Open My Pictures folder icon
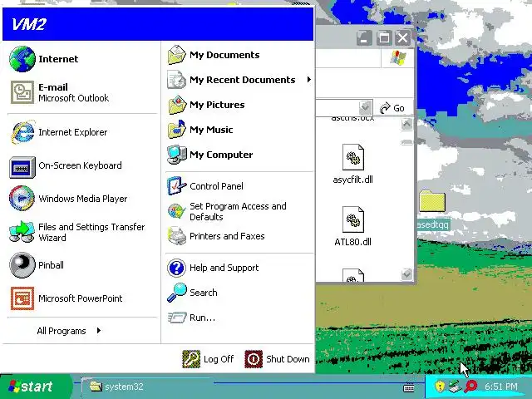The image size is (532, 399). (x=177, y=105)
